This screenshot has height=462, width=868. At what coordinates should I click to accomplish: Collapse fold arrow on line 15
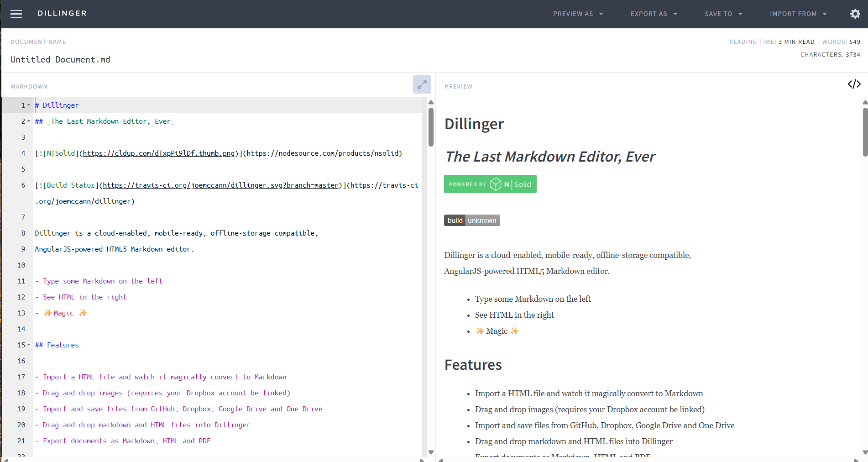pos(29,345)
